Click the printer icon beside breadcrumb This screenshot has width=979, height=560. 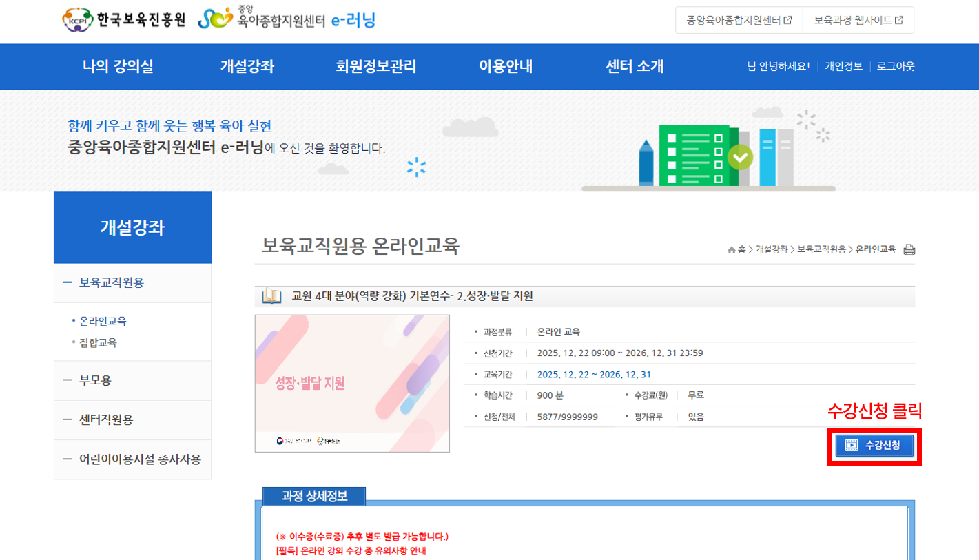(x=909, y=249)
